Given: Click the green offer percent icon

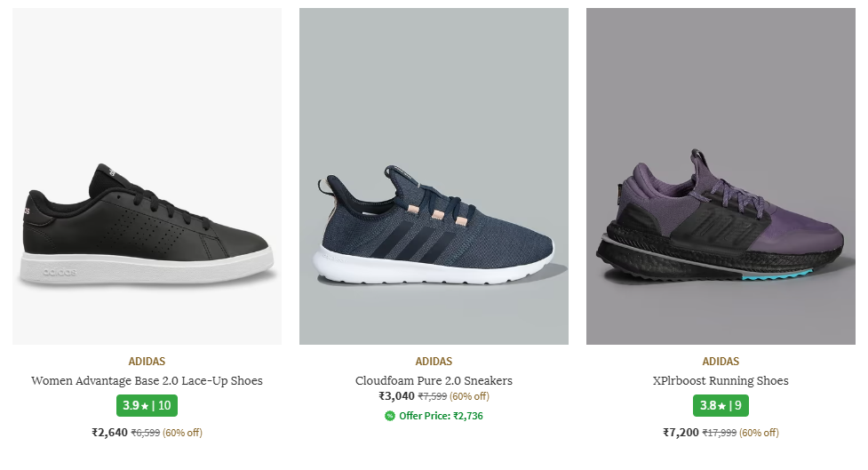Looking at the screenshot, I should (x=389, y=416).
